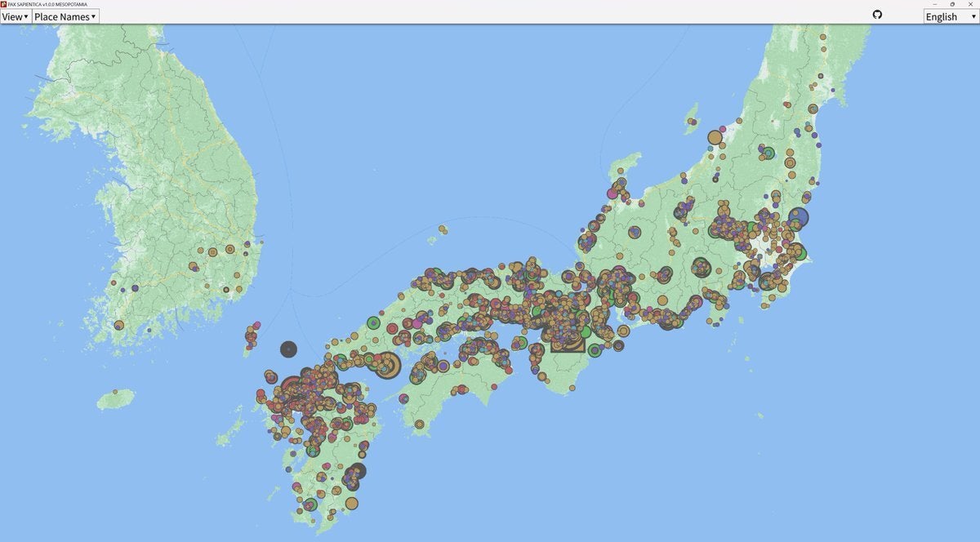Viewport: 980px width, 542px height.
Task: Expand the Place Names dropdown
Action: coord(65,16)
